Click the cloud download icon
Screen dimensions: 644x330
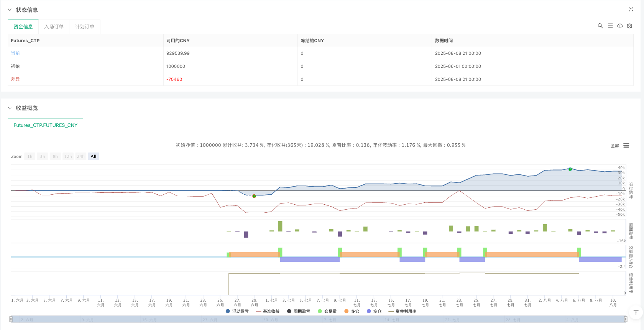(x=620, y=26)
